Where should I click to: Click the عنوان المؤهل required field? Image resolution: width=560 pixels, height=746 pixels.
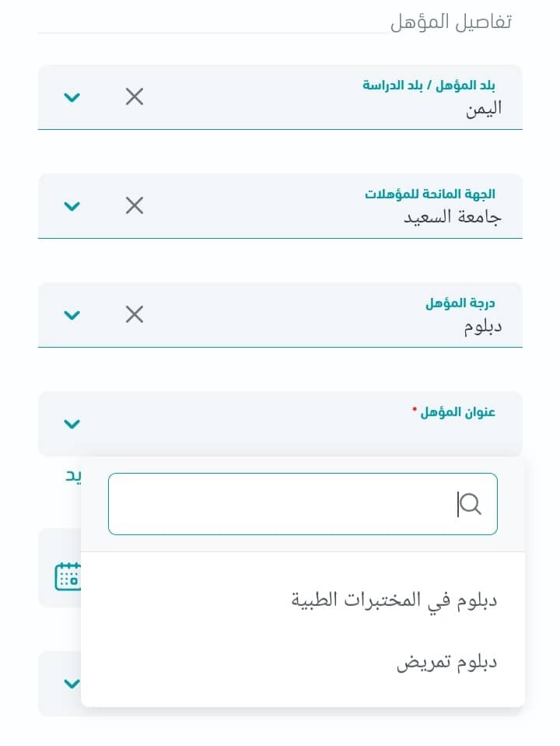pyautogui.click(x=280, y=423)
